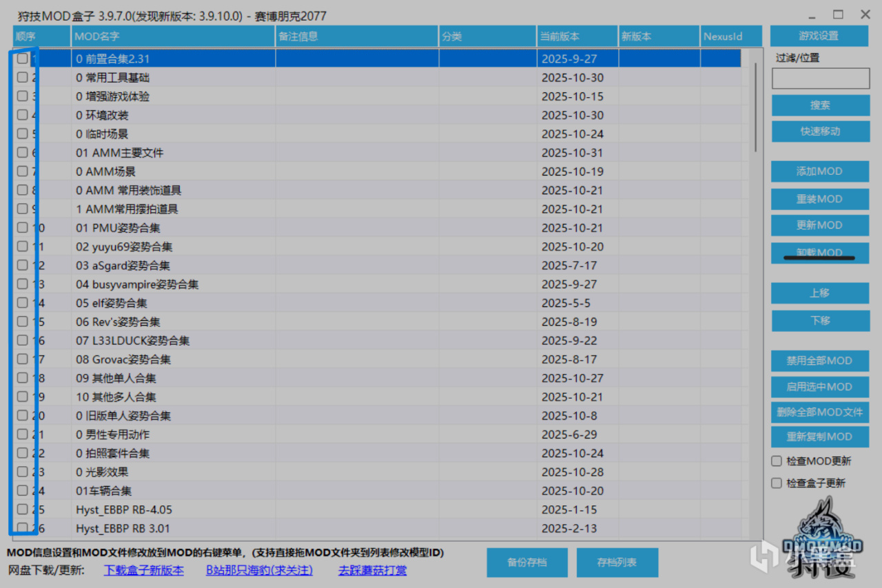Select the 05 elf姿势合集 mod name
The width and height of the screenshot is (882, 588).
pos(111,303)
